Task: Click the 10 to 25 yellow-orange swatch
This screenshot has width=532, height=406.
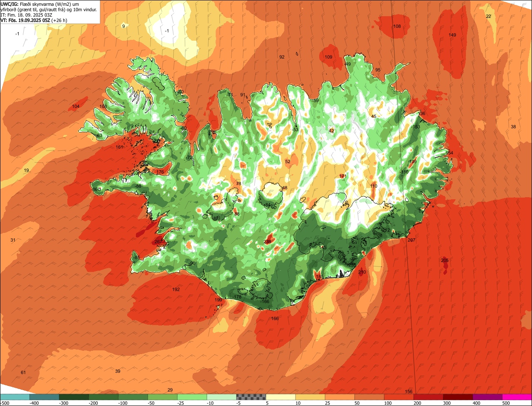Action: pos(310,397)
